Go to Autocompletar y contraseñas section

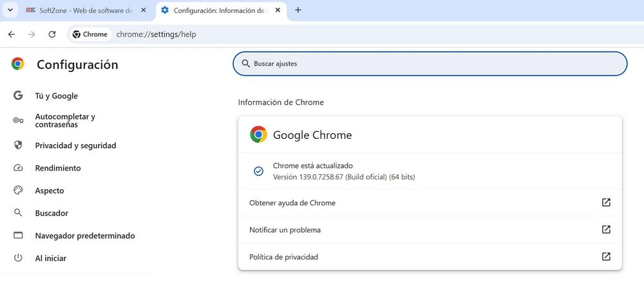tap(64, 120)
